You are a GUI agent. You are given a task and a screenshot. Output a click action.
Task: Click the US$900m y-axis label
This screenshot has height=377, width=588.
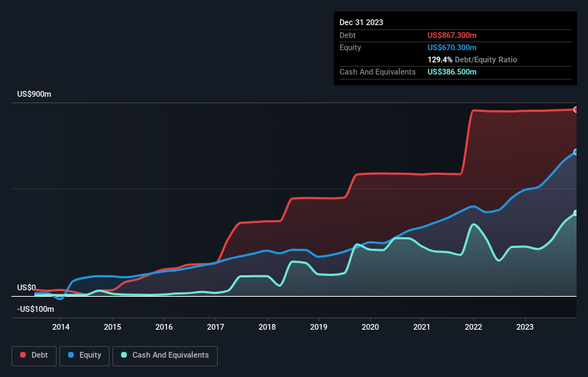click(34, 94)
